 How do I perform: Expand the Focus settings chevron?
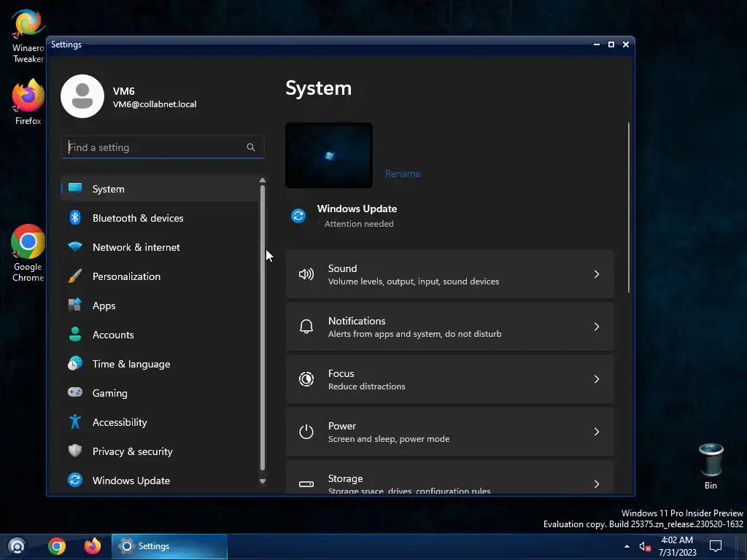coord(597,379)
